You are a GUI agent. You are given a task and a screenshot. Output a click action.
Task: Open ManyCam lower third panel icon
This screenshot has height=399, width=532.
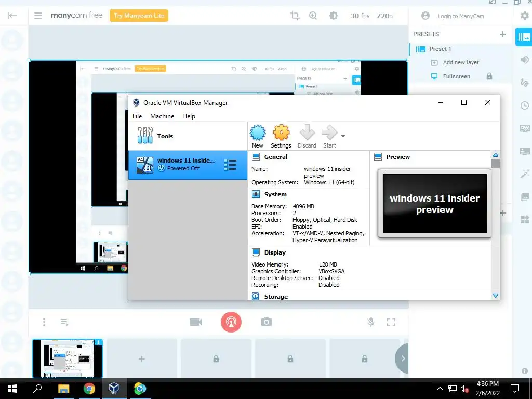pos(525,151)
